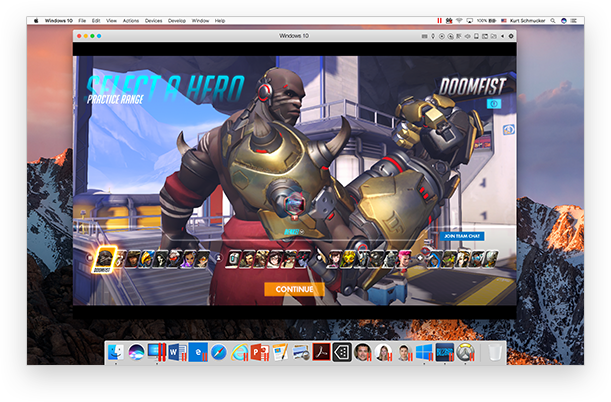611x402 pixels.
Task: Open the Devices menu
Action: pyautogui.click(x=154, y=21)
